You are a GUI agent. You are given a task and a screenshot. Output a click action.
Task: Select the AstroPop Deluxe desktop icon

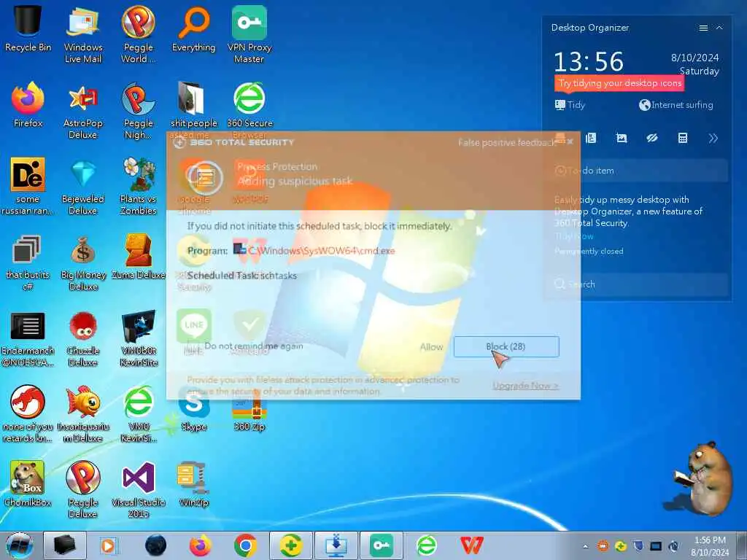click(x=83, y=111)
